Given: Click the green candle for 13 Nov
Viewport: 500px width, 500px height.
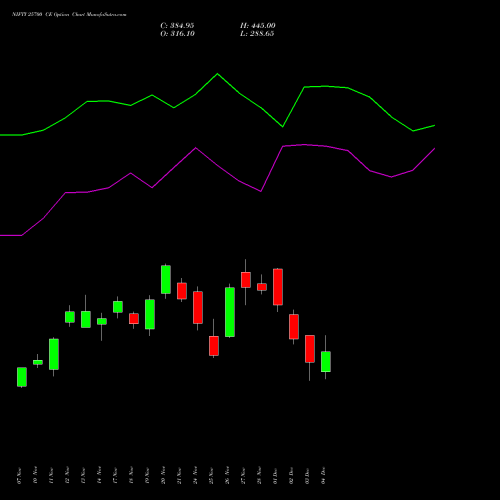Looking at the screenshot, I should tap(86, 319).
